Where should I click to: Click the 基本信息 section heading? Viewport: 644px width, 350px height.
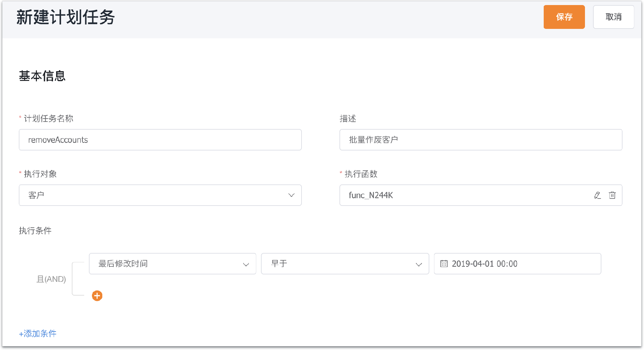[x=42, y=76]
